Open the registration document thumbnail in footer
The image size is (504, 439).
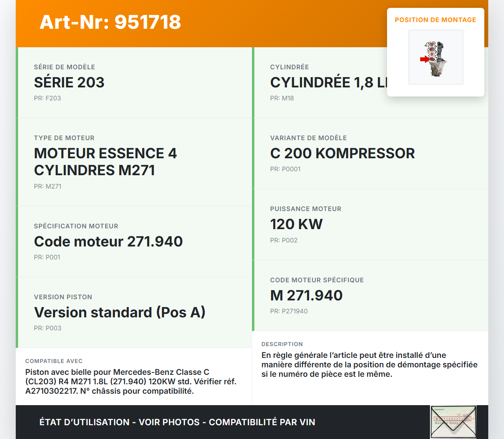(453, 422)
